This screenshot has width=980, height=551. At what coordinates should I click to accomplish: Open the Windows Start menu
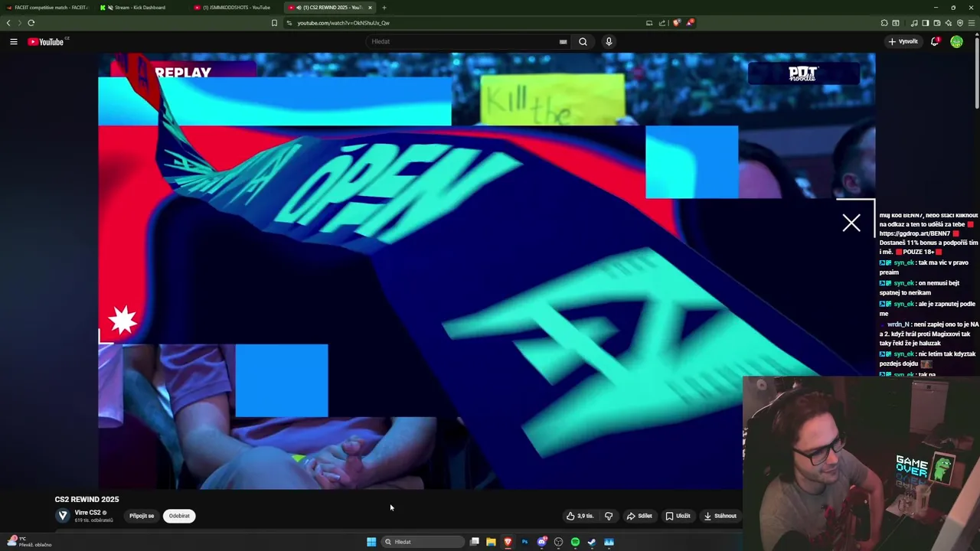371,542
